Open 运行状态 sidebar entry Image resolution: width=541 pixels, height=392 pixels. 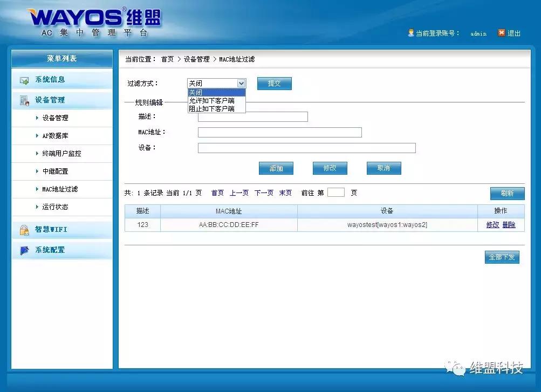(x=55, y=207)
